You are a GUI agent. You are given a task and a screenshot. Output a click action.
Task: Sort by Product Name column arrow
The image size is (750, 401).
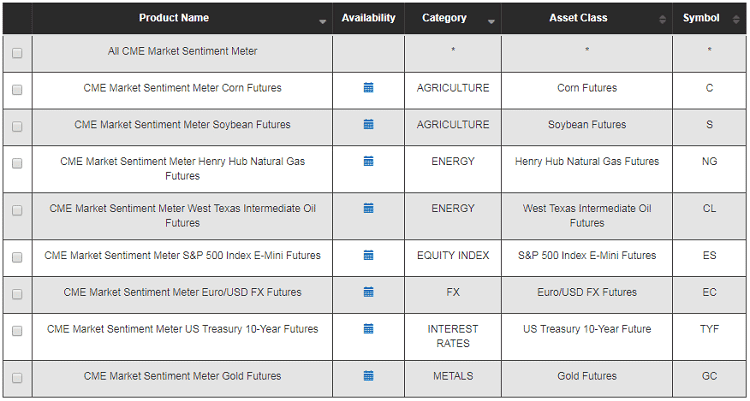point(322,21)
